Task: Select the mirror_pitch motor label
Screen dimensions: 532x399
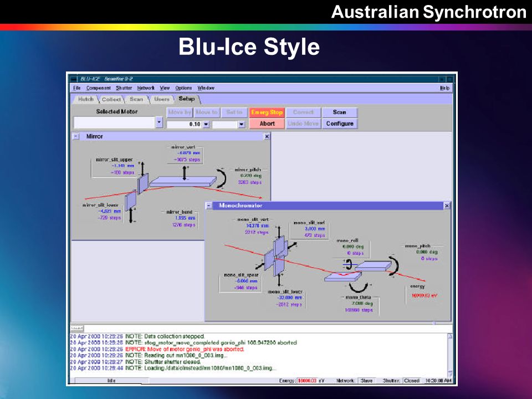Action: pos(248,170)
